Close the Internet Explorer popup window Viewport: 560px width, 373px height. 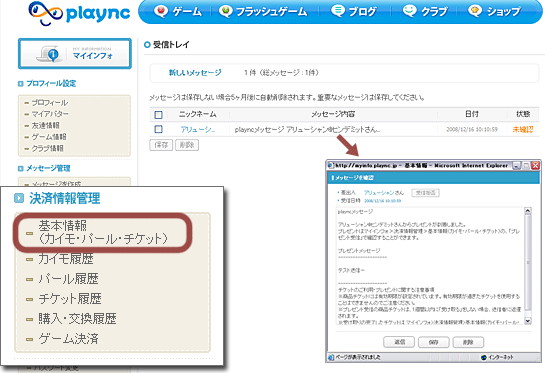[535, 166]
